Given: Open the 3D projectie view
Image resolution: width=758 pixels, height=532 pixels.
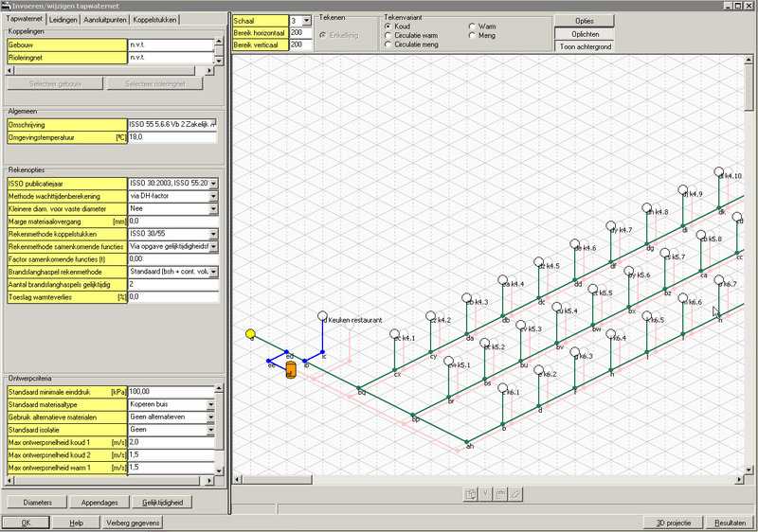Looking at the screenshot, I should click(x=674, y=523).
